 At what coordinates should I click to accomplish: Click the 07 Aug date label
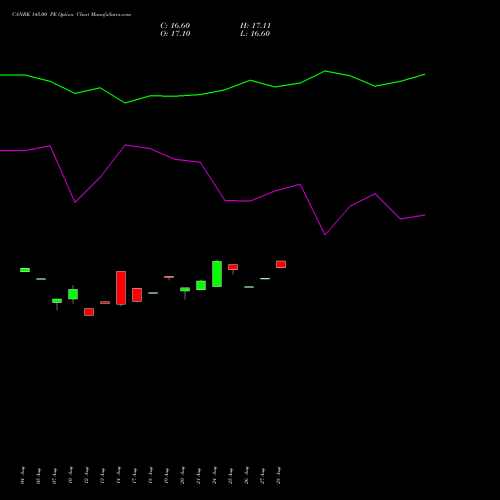[x=54, y=475]
